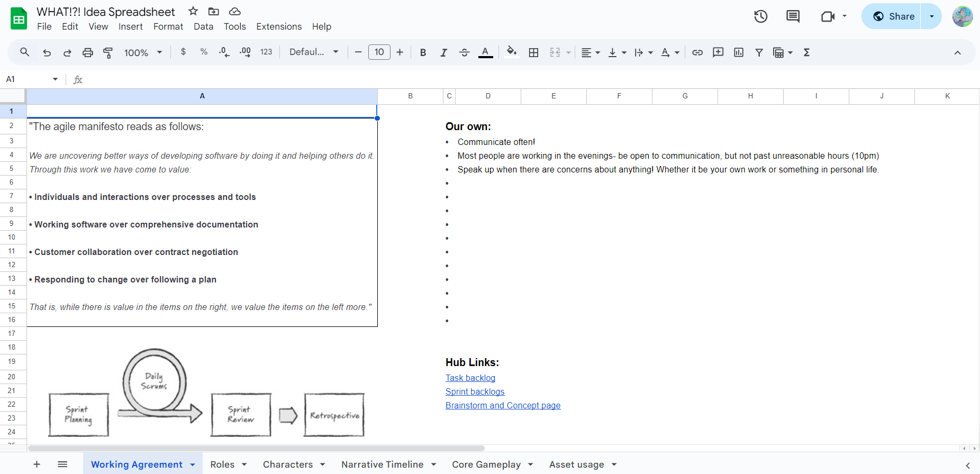Expand the font family dropdown
The image size is (980, 474).
[x=314, y=52]
